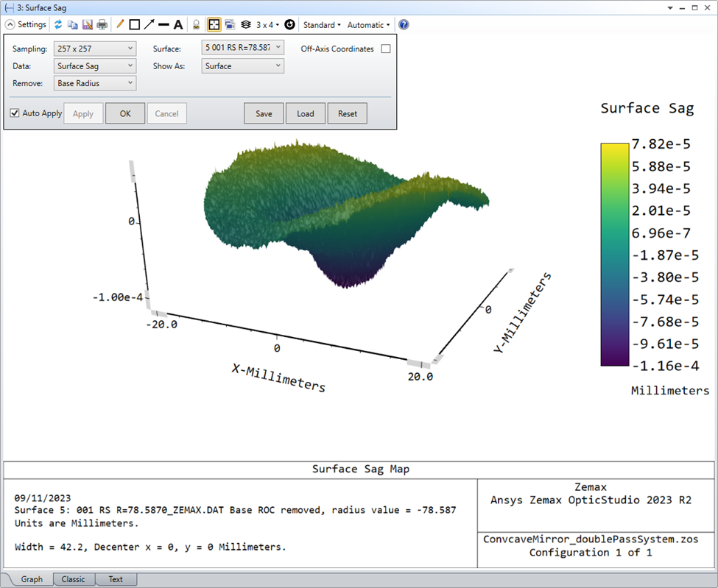
Task: Select the text annotation tool
Action: click(x=178, y=25)
